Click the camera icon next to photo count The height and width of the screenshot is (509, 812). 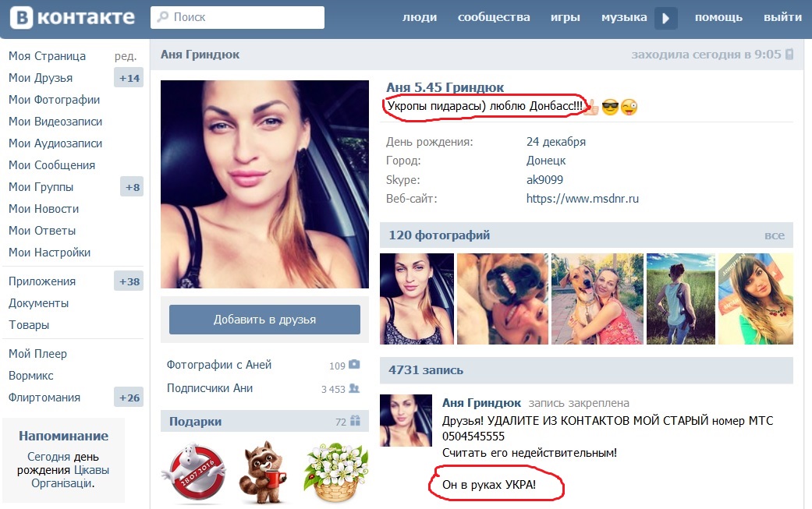pyautogui.click(x=354, y=365)
